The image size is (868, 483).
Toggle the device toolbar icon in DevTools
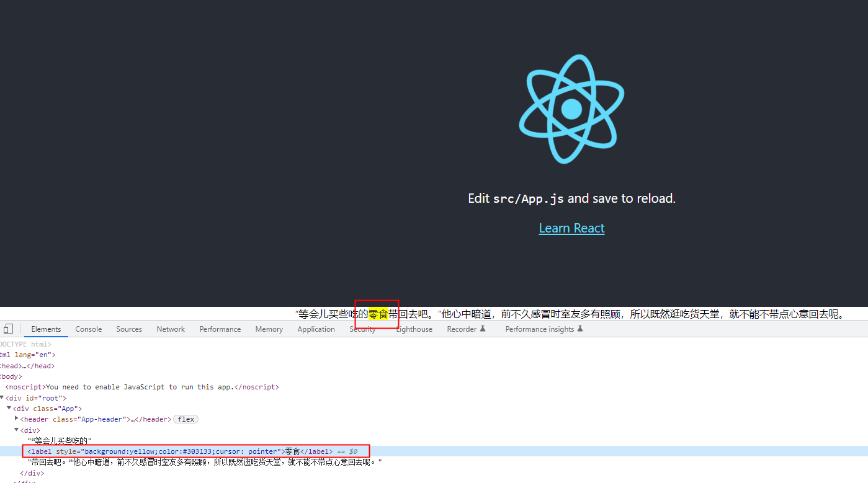pyautogui.click(x=8, y=329)
